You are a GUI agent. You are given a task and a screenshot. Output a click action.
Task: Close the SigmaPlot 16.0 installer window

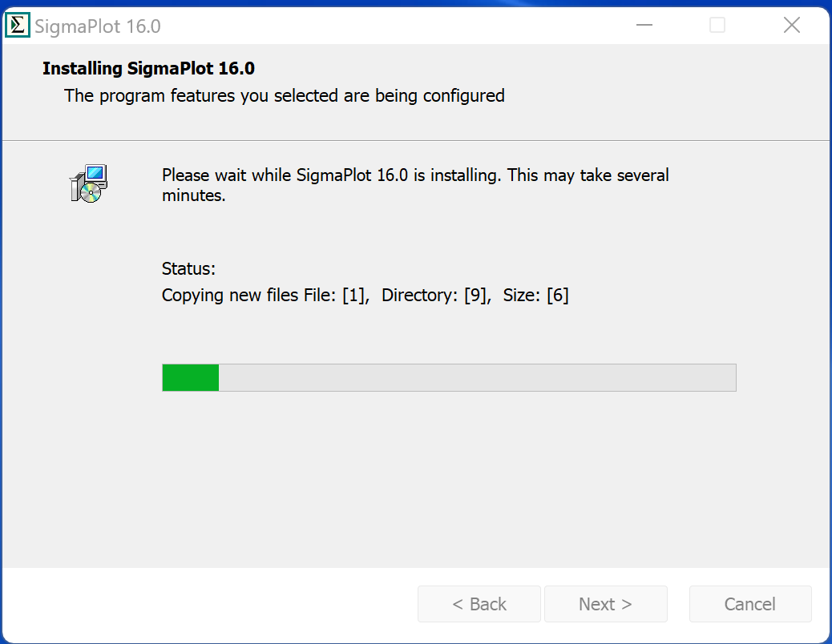pyautogui.click(x=792, y=25)
